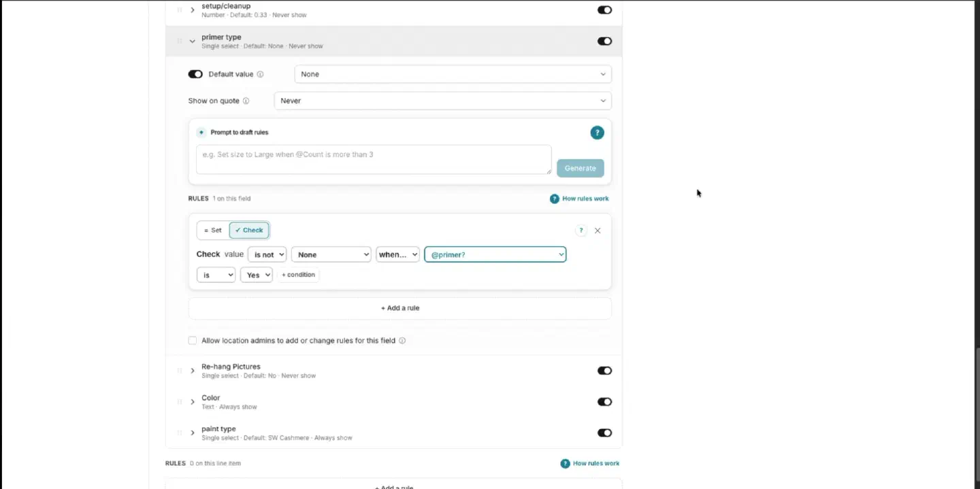
Task: Open How rules work link for field rules
Action: tap(585, 199)
